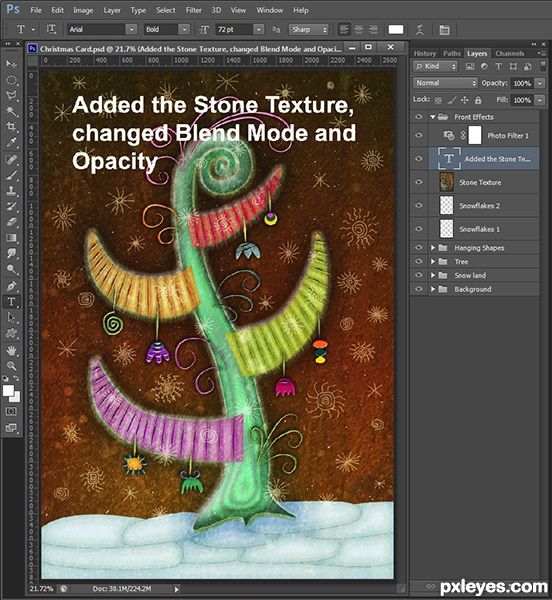Viewport: 552px width, 600px height.
Task: Open the Character and Paragraph panels icon
Action: [444, 29]
